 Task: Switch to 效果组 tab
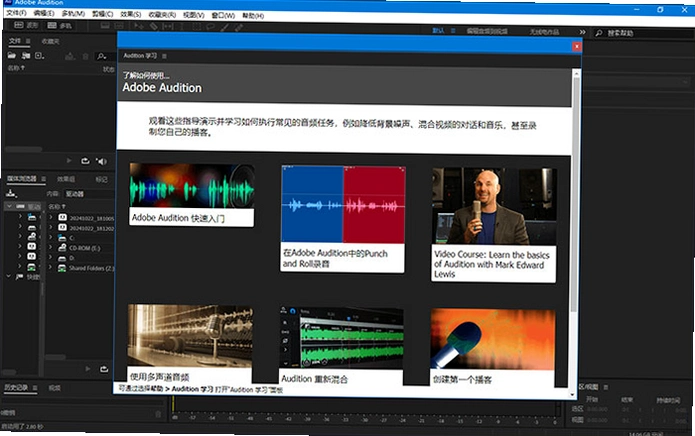point(66,179)
